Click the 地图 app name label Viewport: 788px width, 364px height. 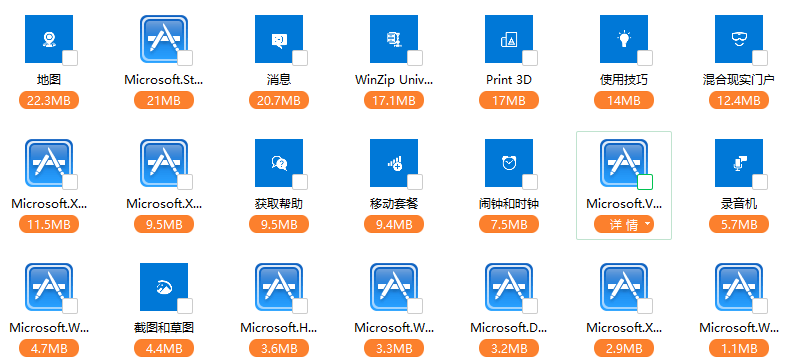pyautogui.click(x=49, y=79)
